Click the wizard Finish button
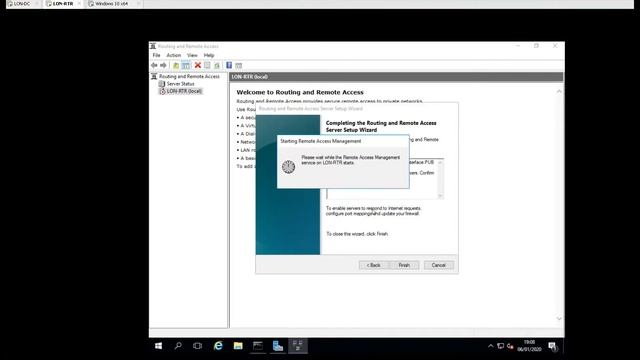 click(404, 265)
